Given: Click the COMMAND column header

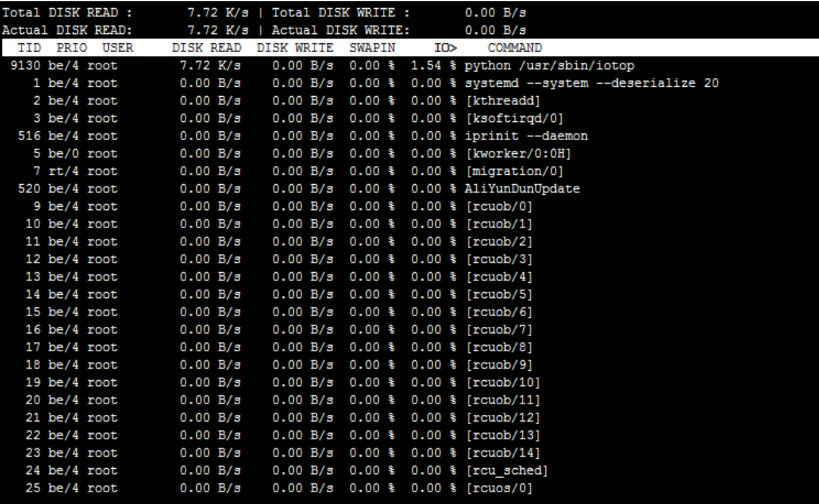Looking at the screenshot, I should click(x=515, y=48).
